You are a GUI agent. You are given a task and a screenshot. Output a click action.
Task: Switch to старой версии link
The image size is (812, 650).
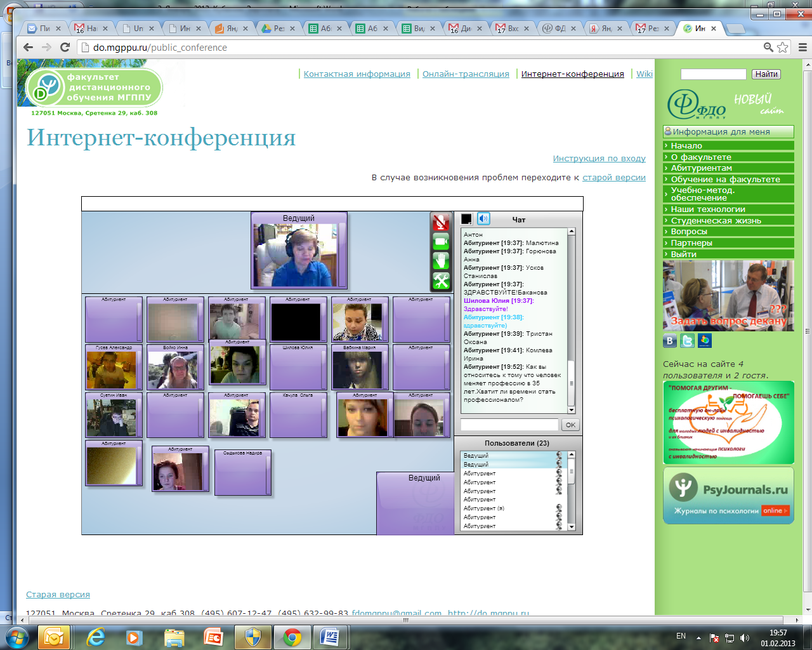pyautogui.click(x=613, y=178)
